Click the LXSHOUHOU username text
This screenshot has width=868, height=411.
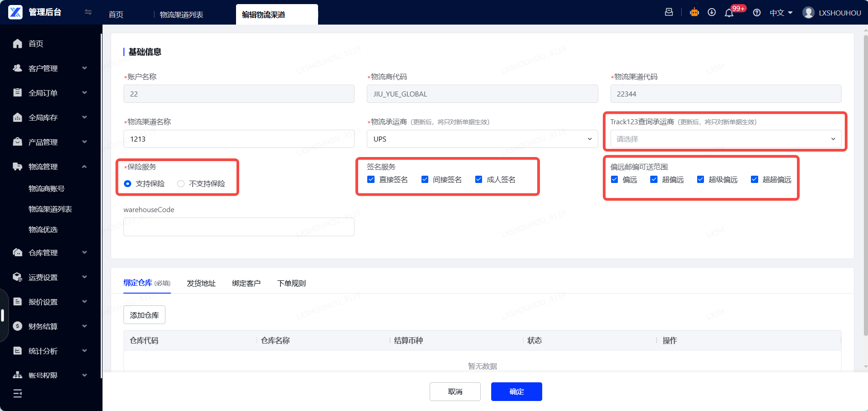point(840,13)
